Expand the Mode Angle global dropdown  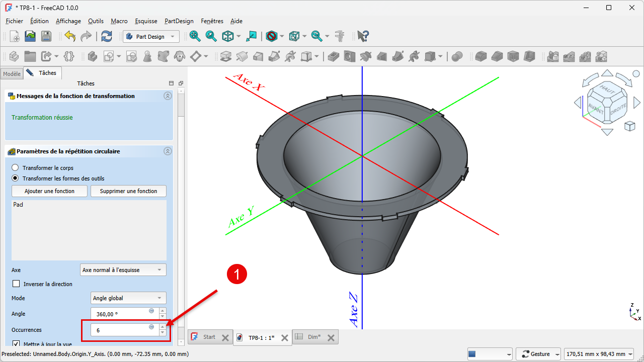(128, 298)
